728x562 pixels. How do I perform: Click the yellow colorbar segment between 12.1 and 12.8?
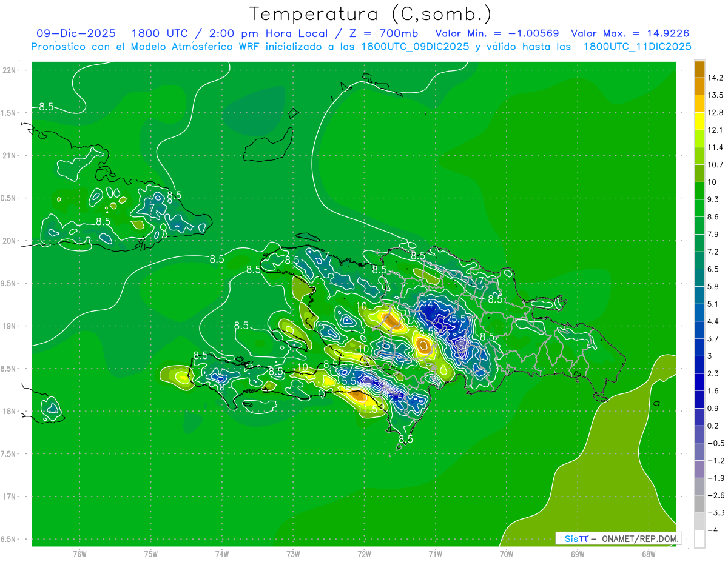(x=699, y=121)
